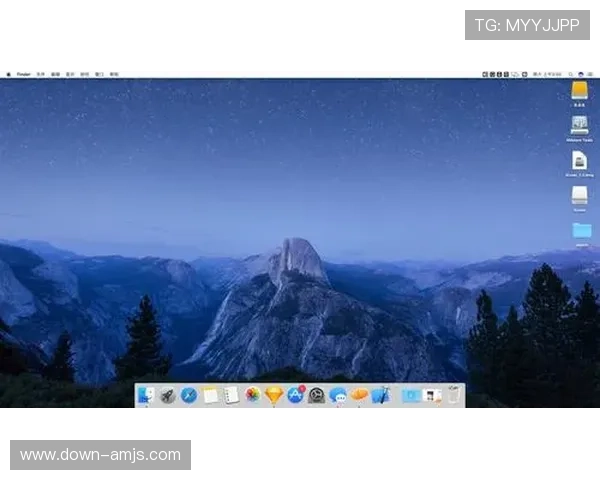Select the yellow external drive desktop icon
The height and width of the screenshot is (480, 600).
pyautogui.click(x=579, y=90)
